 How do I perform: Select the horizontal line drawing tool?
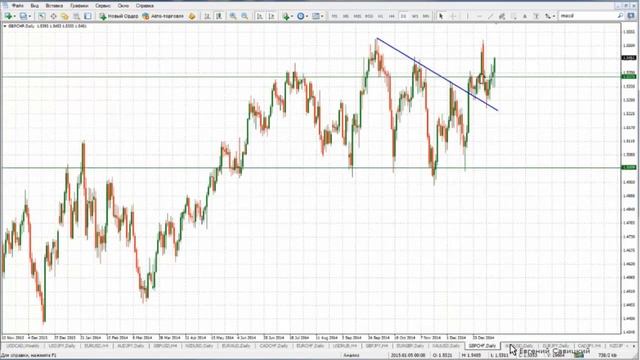click(479, 16)
